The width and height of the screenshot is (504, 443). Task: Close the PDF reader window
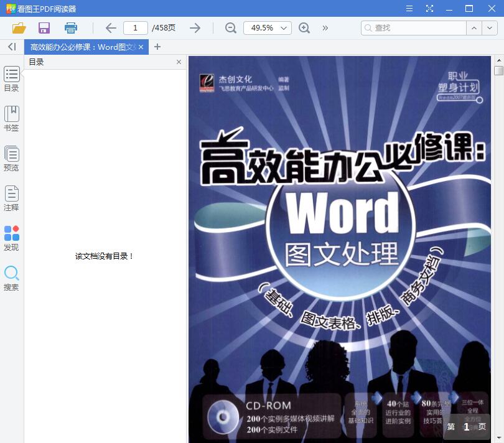point(492,8)
